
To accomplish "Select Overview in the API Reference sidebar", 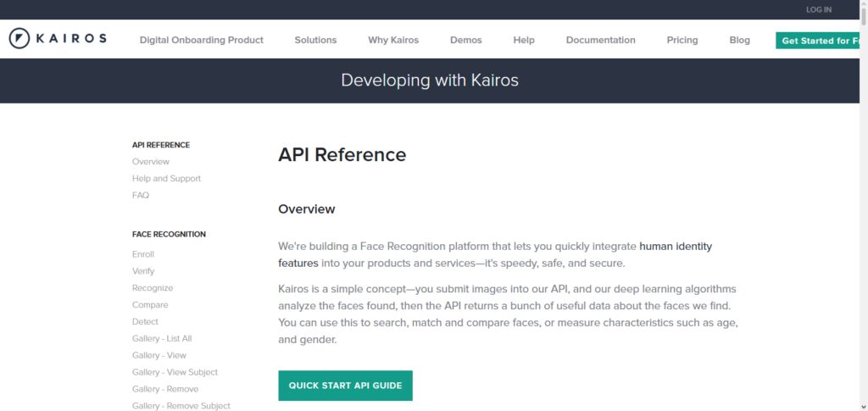I will click(x=151, y=162).
